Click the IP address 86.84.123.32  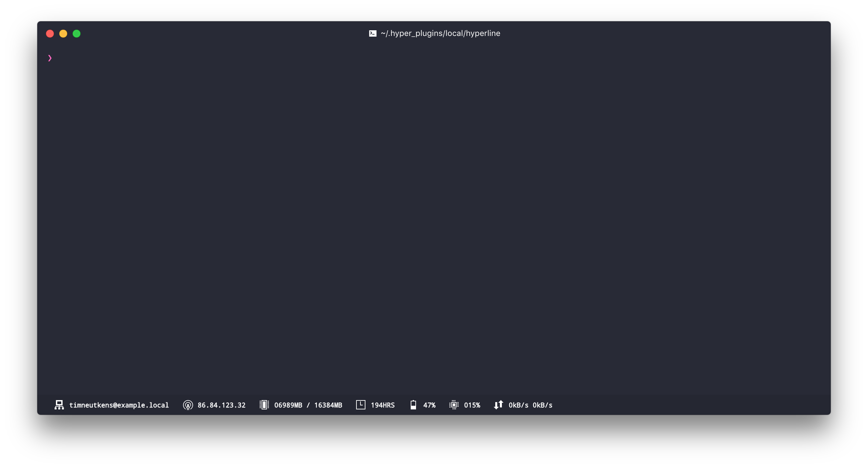click(x=221, y=405)
